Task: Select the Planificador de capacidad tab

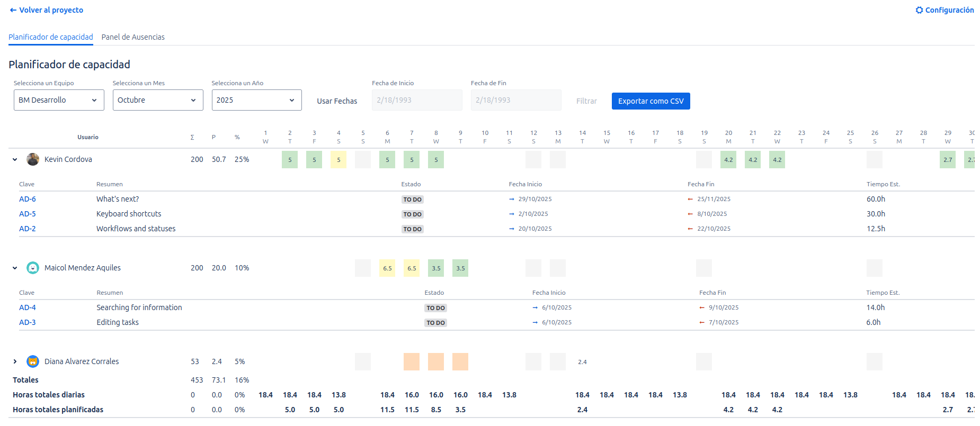Action: point(51,37)
